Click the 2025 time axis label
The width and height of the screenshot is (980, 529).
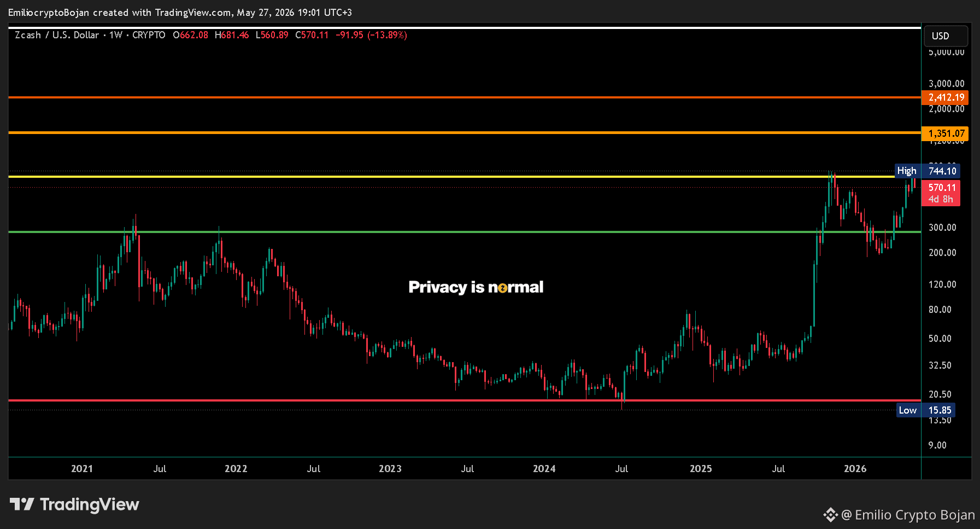click(x=701, y=469)
